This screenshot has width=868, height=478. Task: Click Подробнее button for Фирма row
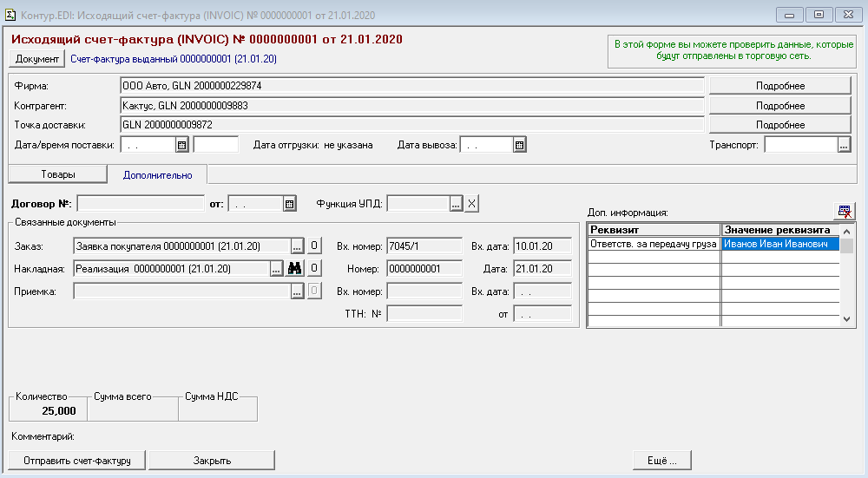pos(779,86)
